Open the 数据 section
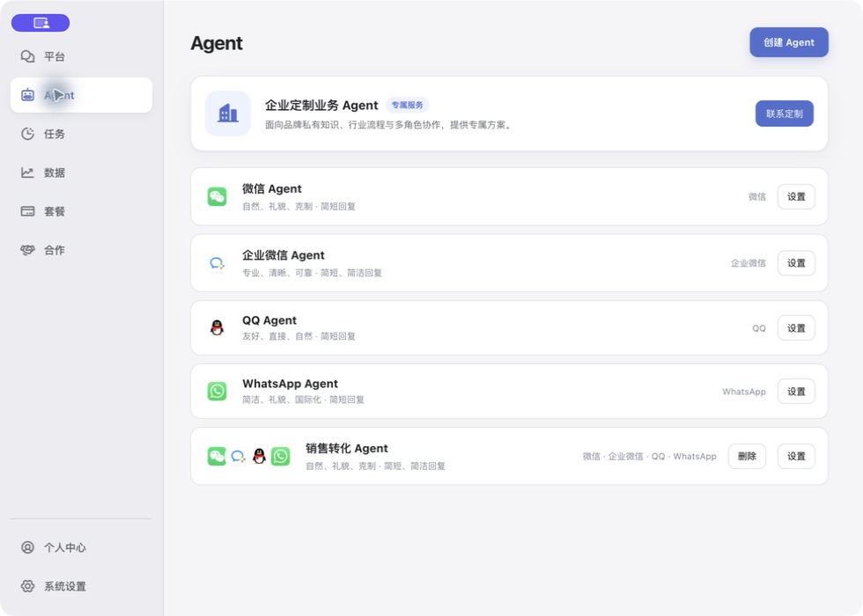 81,172
